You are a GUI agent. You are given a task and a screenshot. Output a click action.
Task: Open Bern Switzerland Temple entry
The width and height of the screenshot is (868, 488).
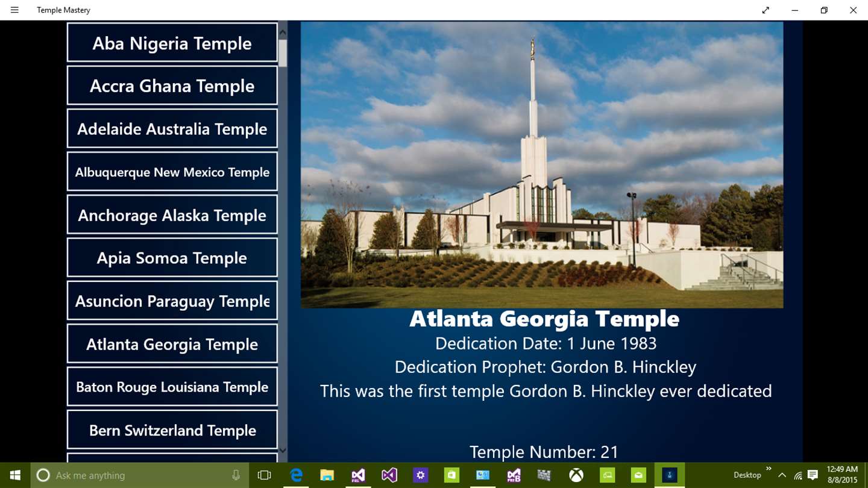point(172,430)
